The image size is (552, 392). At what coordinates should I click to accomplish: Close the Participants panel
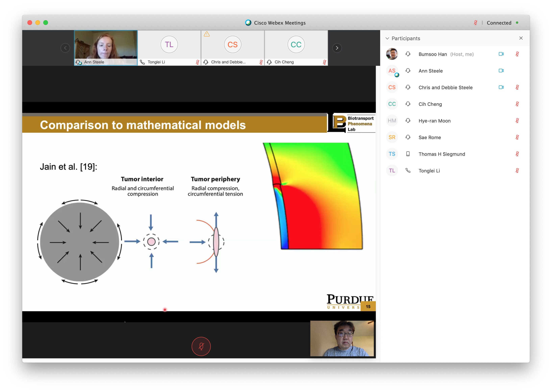[x=521, y=38]
